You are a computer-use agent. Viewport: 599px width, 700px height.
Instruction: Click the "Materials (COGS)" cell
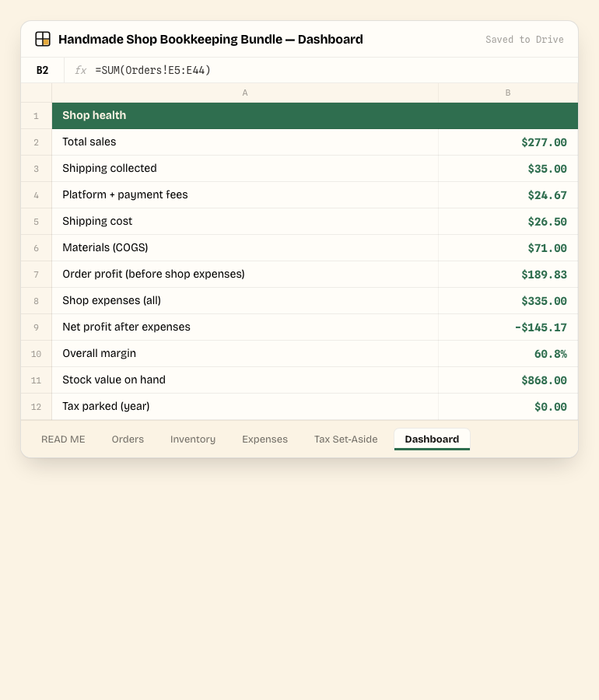[245, 248]
